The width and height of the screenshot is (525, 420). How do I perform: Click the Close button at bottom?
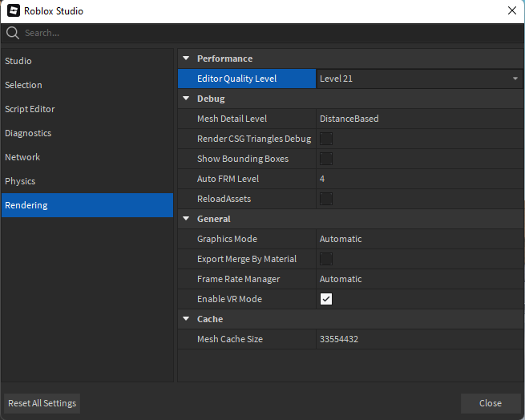point(491,403)
